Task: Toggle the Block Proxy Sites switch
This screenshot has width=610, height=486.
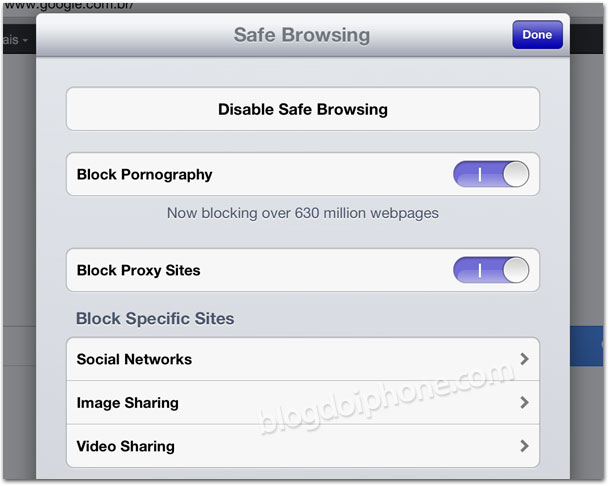Action: 491,270
